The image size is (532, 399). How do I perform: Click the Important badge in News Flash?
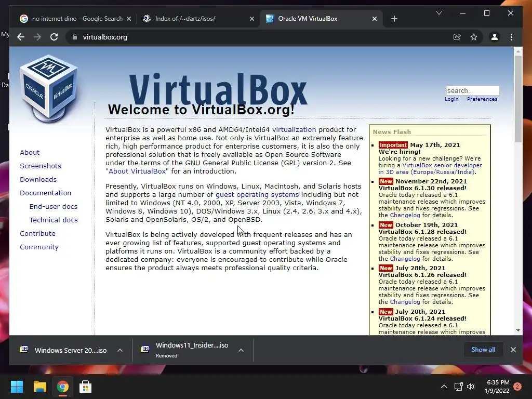tap(393, 145)
